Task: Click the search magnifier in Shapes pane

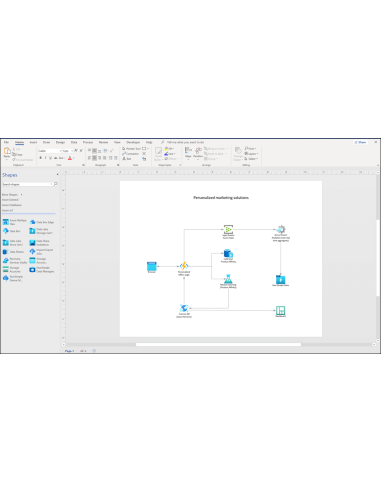Action: (x=56, y=184)
